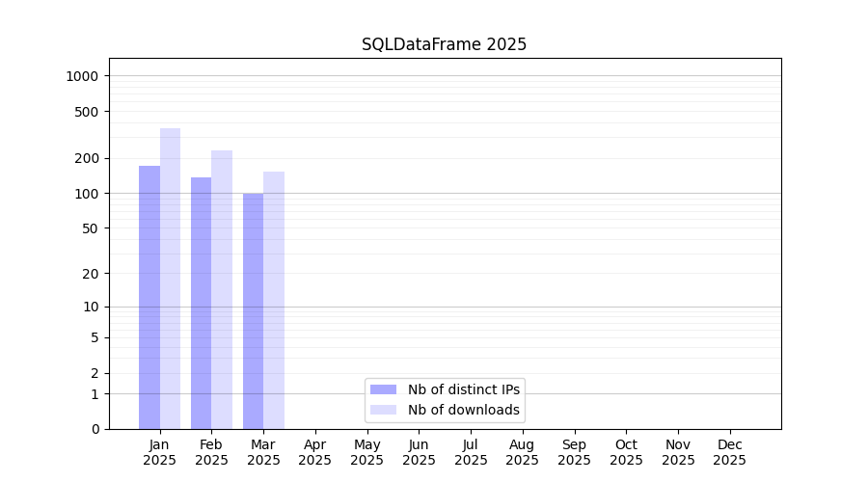Click the "SQLDataFrame 2025" chart title
868x482 pixels.
(x=444, y=44)
